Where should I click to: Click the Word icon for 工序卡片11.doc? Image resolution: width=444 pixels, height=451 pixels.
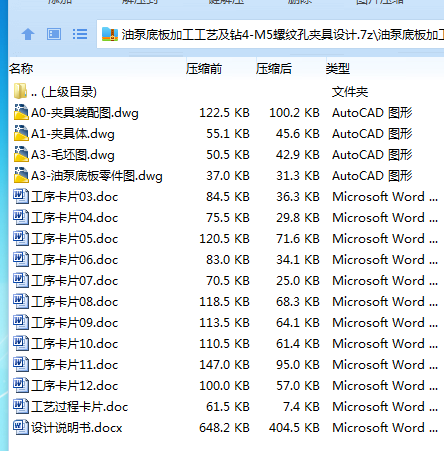tap(21, 364)
